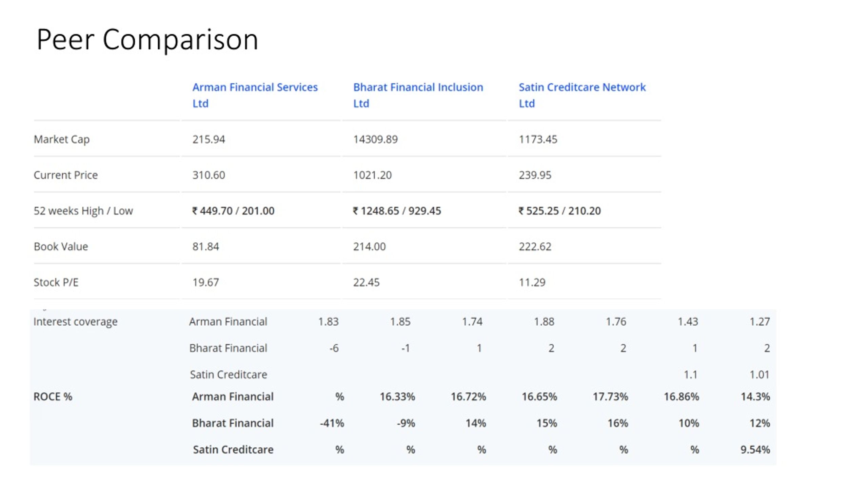Screen dimensions: 868x488
Task: Click ₹ 1248.65 / 929.45 range
Action: coord(397,211)
